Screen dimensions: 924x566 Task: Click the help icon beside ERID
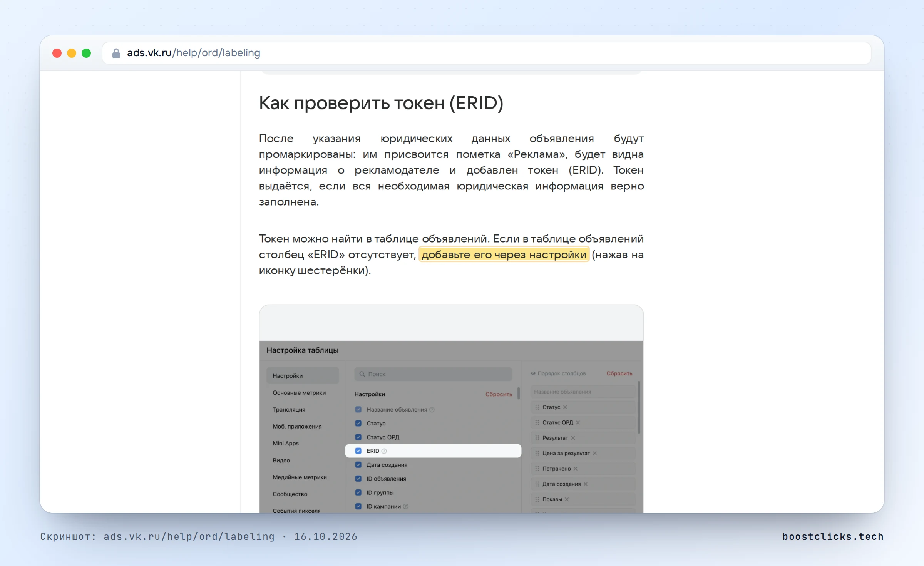point(384,451)
